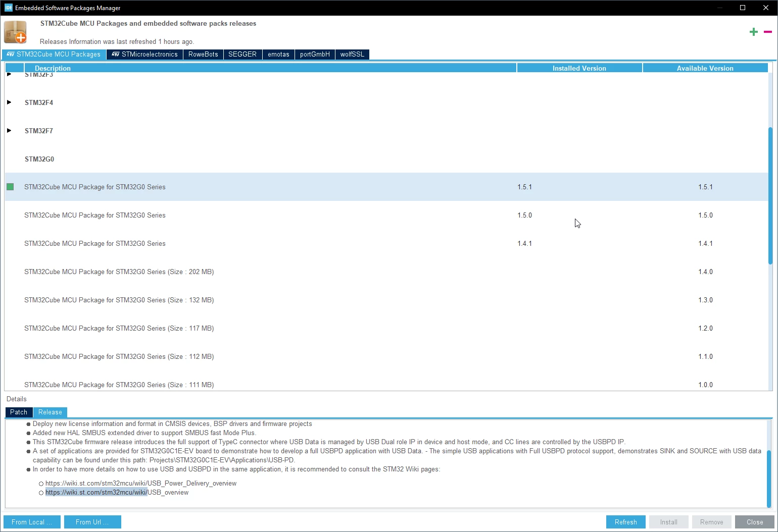Screen dimensions: 778x532
Task: Click the Installed Version column header
Action: point(579,68)
